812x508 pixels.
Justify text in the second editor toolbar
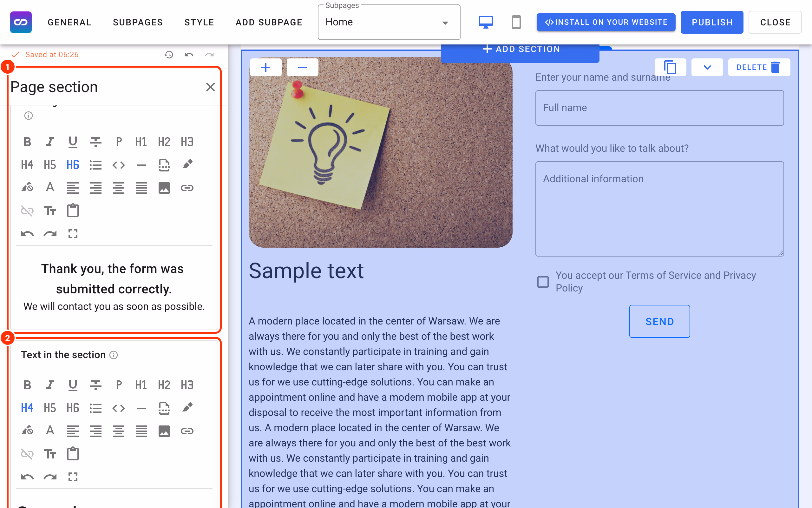pos(141,431)
